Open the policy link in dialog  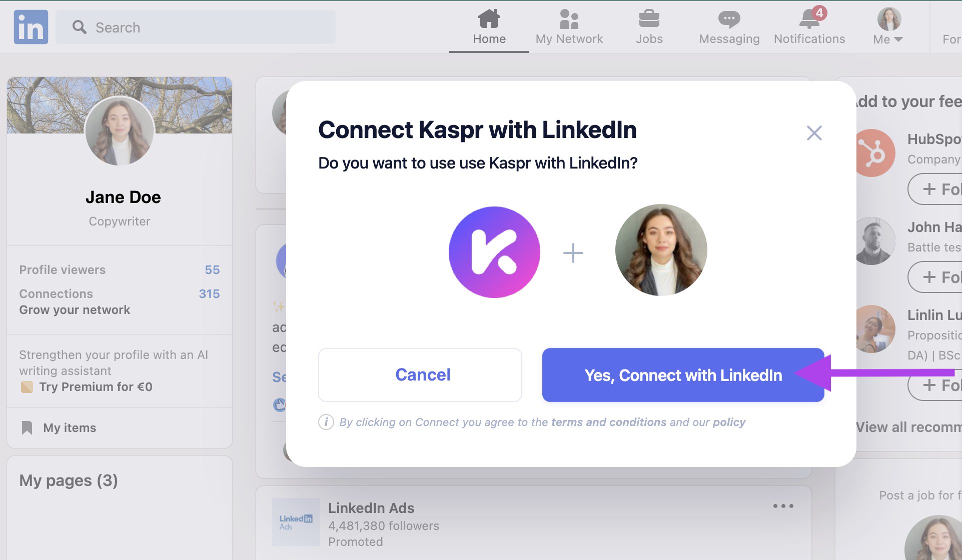coord(729,422)
